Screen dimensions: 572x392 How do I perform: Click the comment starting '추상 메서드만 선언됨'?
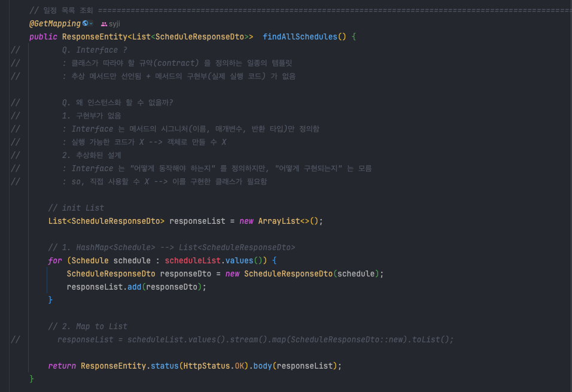pos(179,76)
